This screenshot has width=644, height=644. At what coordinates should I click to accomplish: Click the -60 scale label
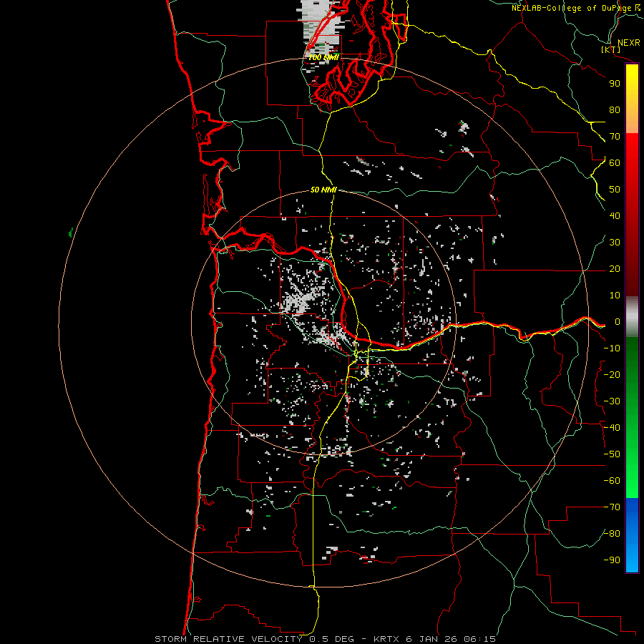point(612,481)
